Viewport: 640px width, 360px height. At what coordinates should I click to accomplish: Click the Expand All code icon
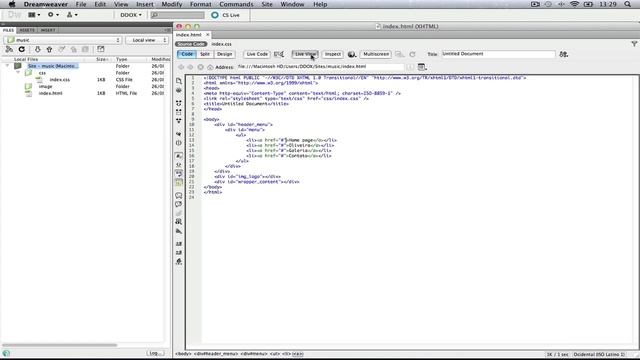tap(179, 121)
